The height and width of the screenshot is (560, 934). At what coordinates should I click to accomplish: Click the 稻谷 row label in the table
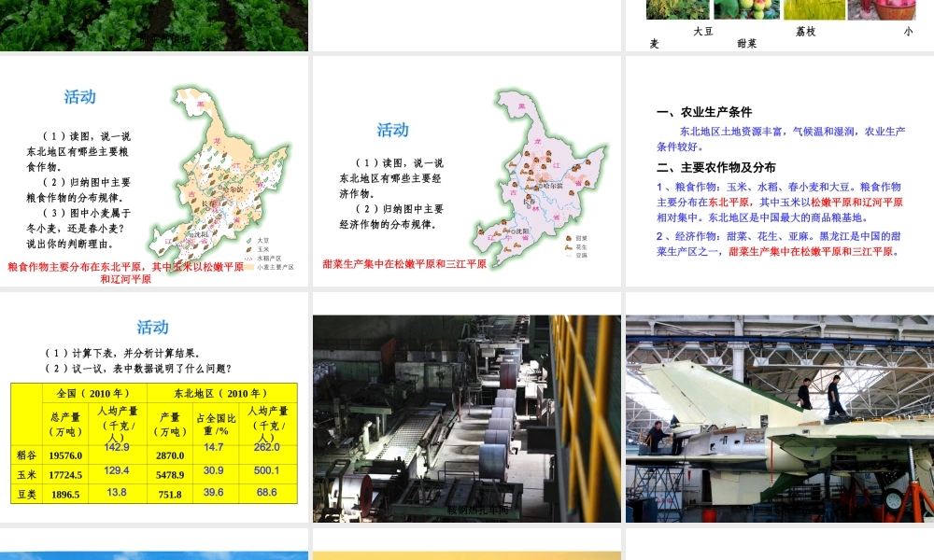click(x=27, y=455)
